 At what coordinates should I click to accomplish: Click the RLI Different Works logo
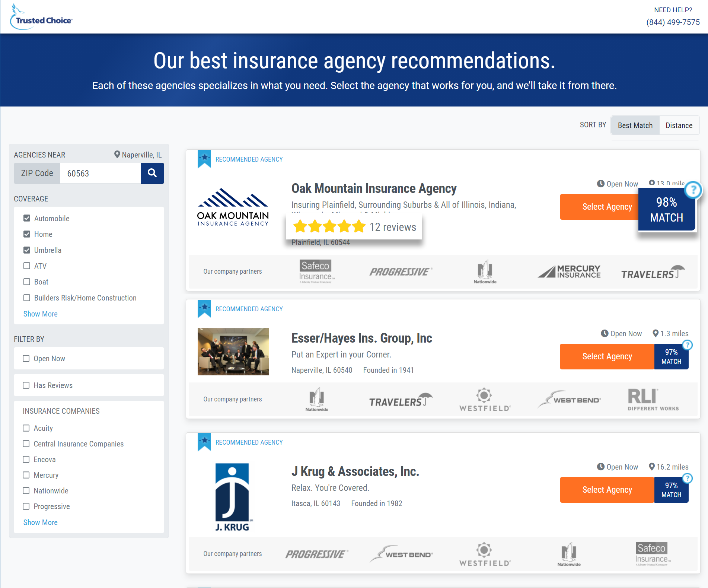(x=653, y=400)
